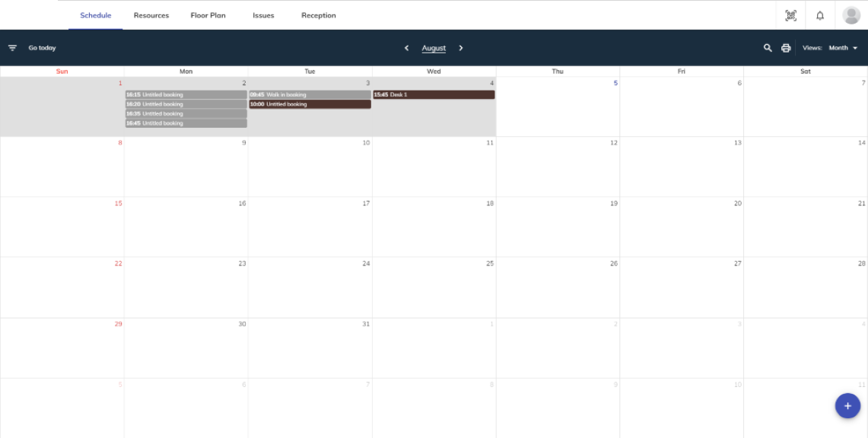Open the 15:45 Desk 1 booking
The width and height of the screenshot is (868, 438).
(434, 95)
